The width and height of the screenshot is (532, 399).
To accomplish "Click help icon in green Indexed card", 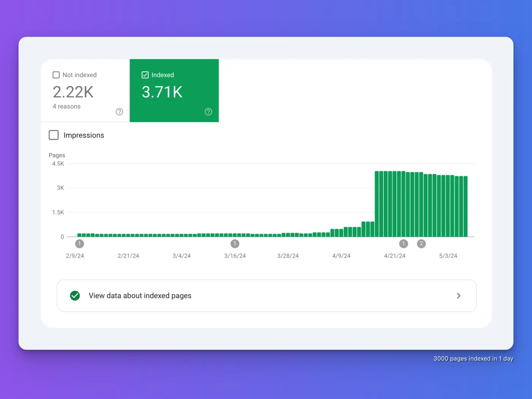I will (x=208, y=112).
